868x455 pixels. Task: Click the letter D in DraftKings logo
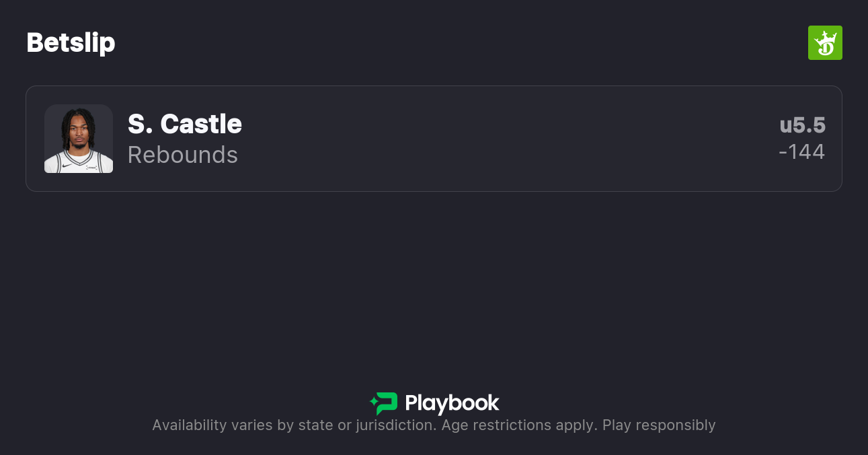coord(826,48)
